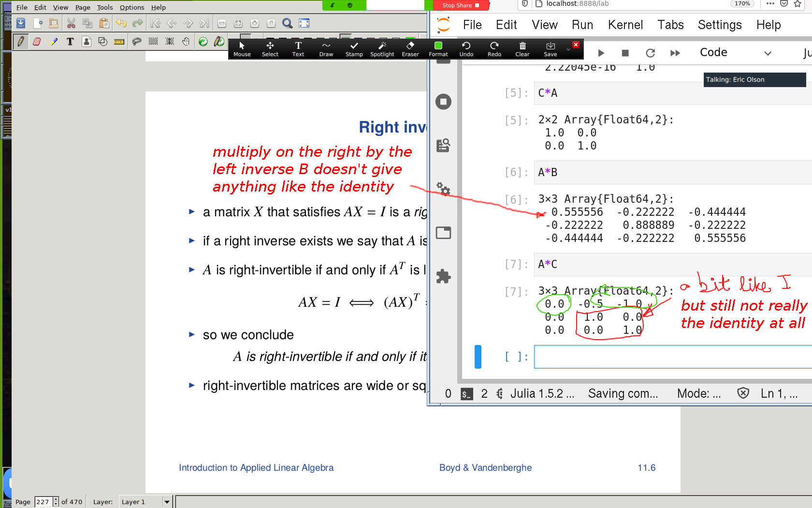Select the Pen tool in Xournal
The width and height of the screenshot is (812, 508).
[x=20, y=42]
